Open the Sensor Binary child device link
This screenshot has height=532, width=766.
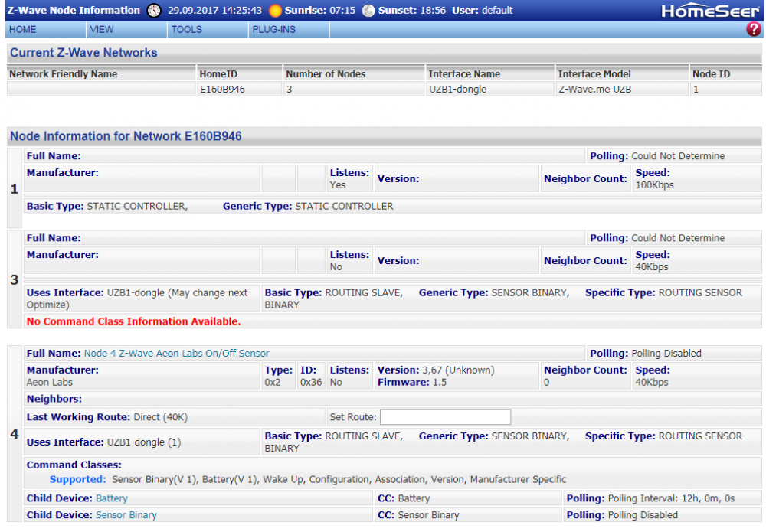pyautogui.click(x=126, y=515)
